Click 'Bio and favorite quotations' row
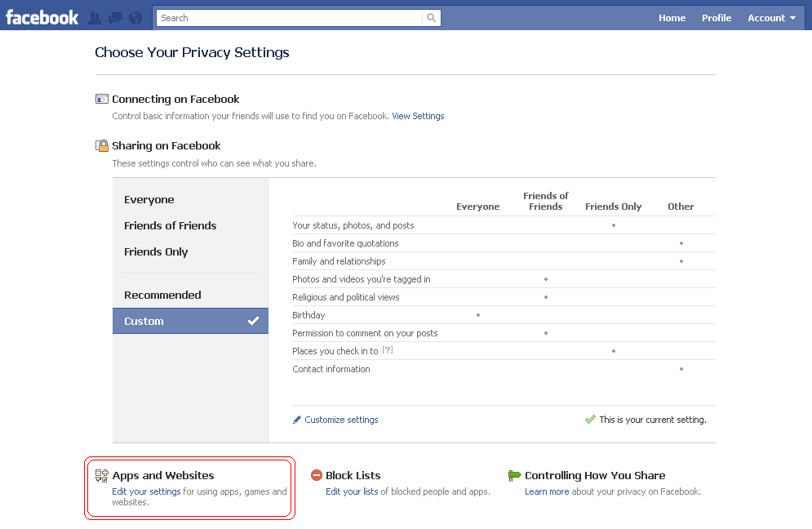The height and width of the screenshot is (529, 812). tap(504, 243)
